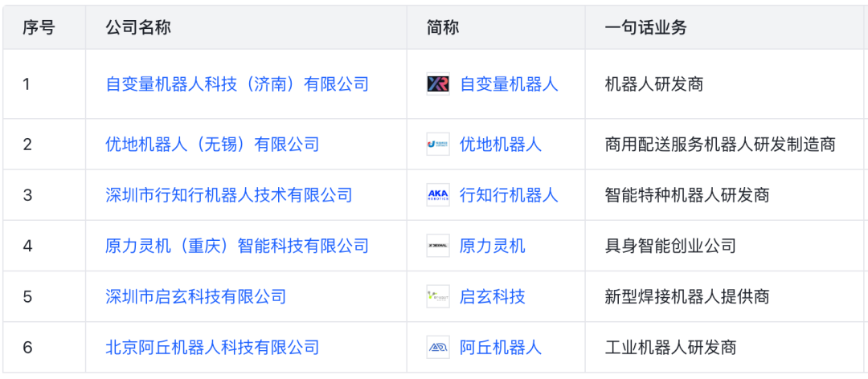This screenshot has height=379, width=868.
Task: Open 自变量机器人科技（济南）有限公司 company link
Action: point(237,84)
